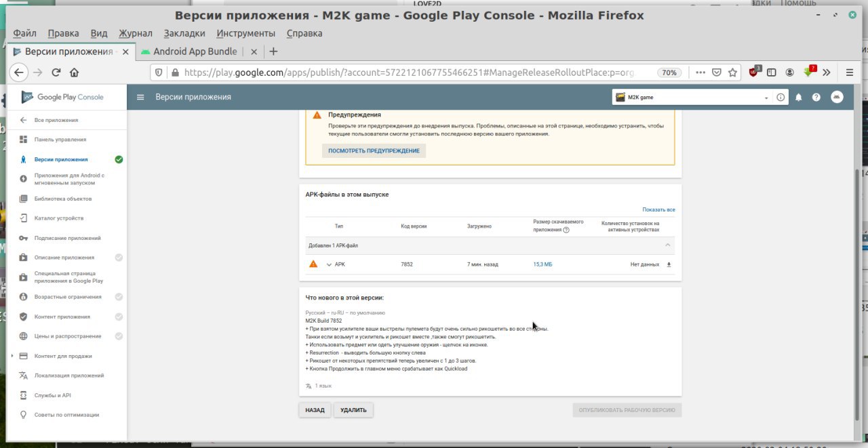868x448 pixels.
Task: Bookmark this page with the star icon
Action: [x=732, y=73]
